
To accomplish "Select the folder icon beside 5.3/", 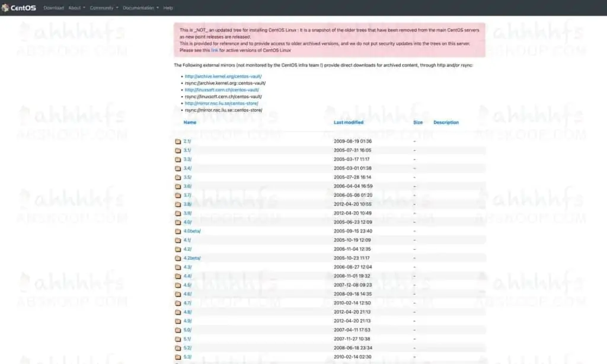I will pyautogui.click(x=178, y=356).
